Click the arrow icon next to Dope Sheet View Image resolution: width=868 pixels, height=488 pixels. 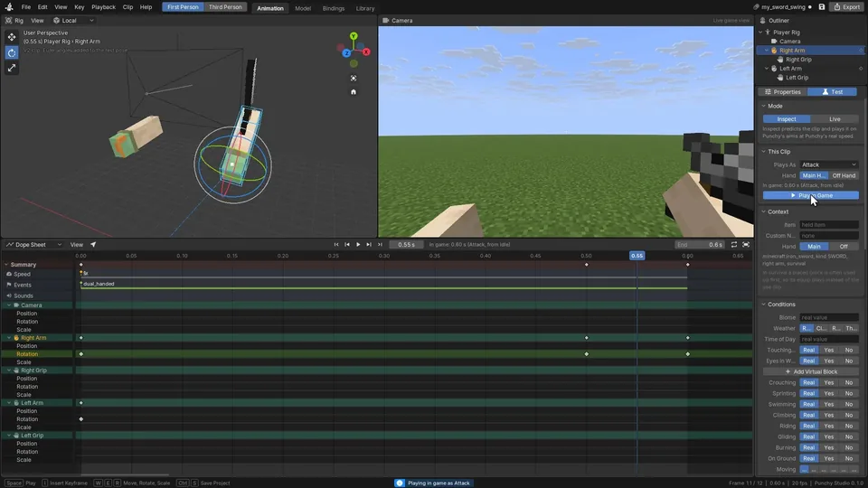93,245
